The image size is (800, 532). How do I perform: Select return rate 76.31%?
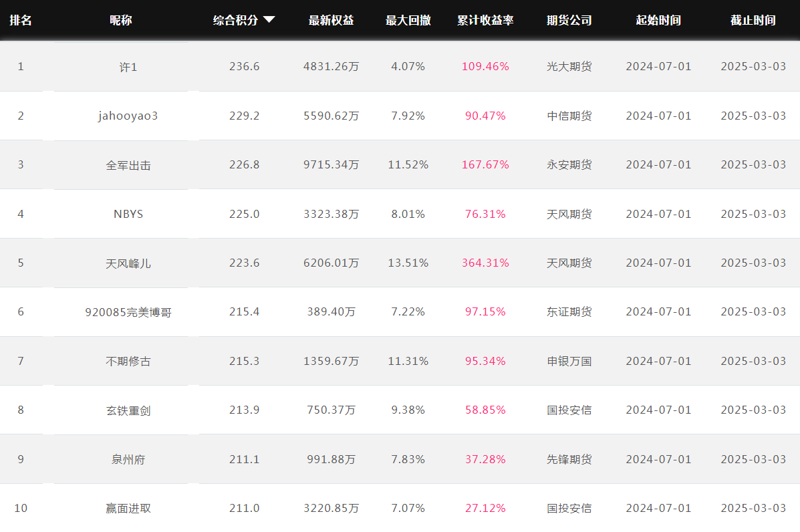tap(485, 214)
